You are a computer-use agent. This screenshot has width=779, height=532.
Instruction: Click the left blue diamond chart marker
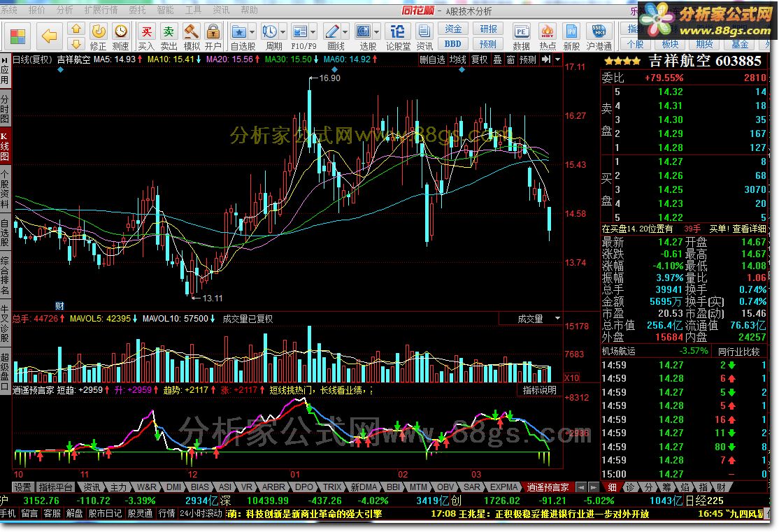[60, 70]
